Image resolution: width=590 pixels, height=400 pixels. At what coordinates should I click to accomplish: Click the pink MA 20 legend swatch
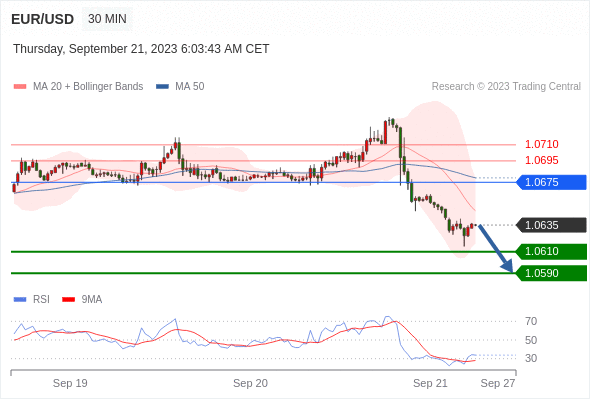click(20, 87)
